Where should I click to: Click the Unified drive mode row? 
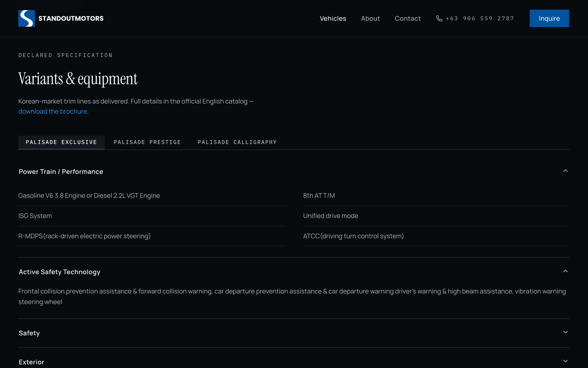click(x=436, y=216)
